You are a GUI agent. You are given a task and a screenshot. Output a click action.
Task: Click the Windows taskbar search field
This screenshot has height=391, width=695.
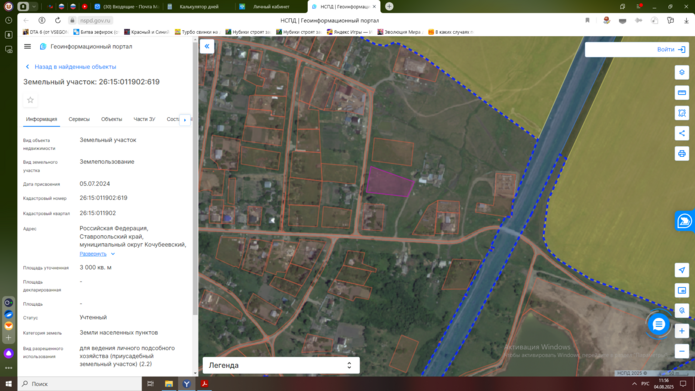(80, 384)
